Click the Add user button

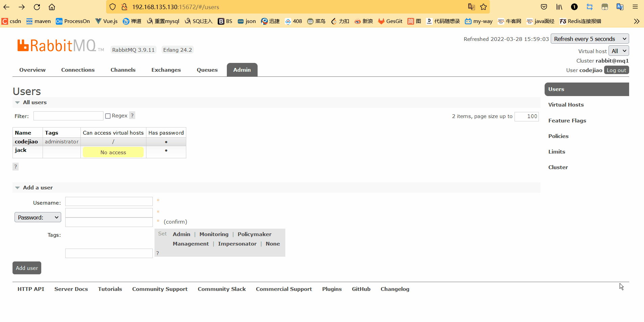[x=27, y=268]
